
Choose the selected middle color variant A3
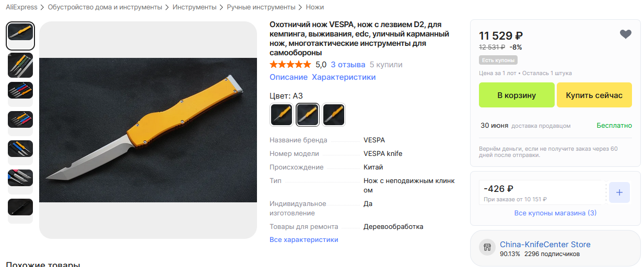click(308, 115)
